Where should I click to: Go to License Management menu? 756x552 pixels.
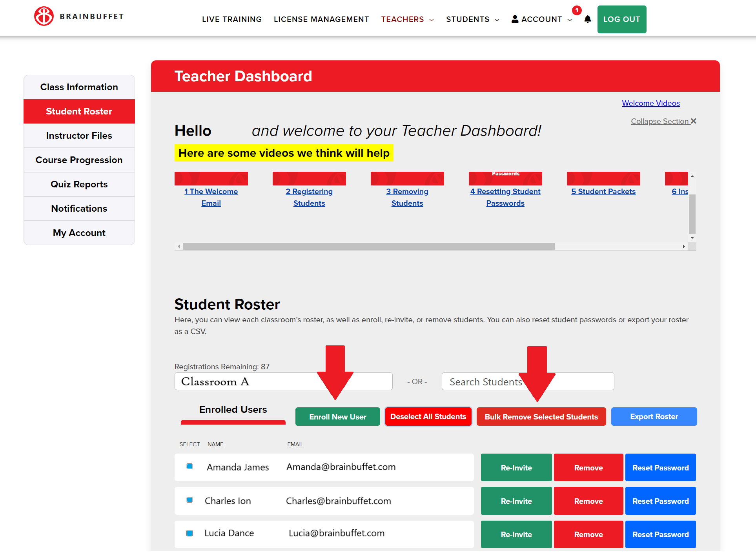tap(321, 19)
